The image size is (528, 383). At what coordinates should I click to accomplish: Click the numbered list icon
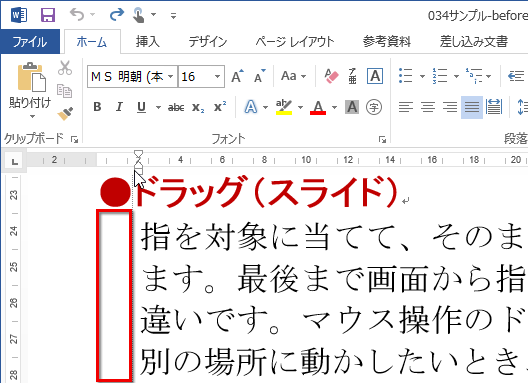440,76
